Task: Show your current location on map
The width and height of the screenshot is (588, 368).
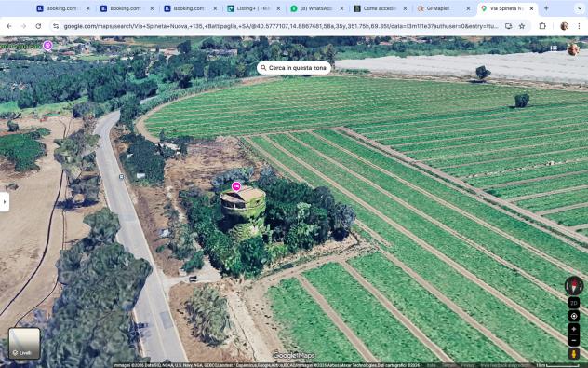Action: (574, 316)
